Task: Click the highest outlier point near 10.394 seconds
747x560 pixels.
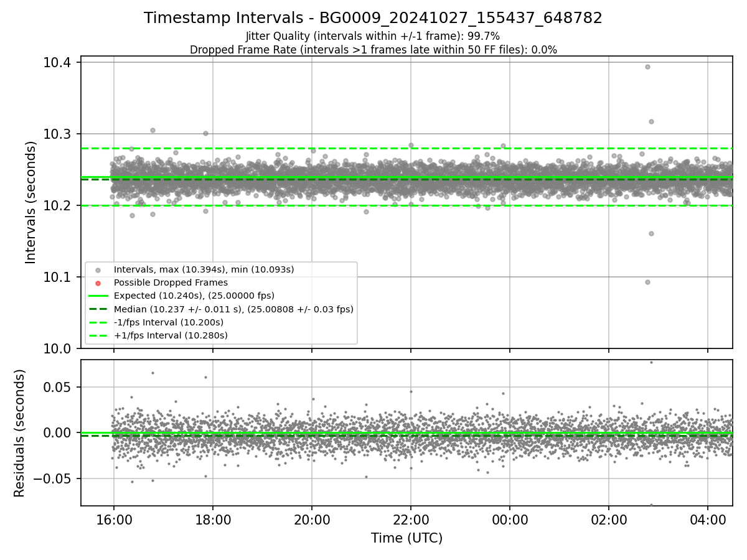Action: pos(647,67)
